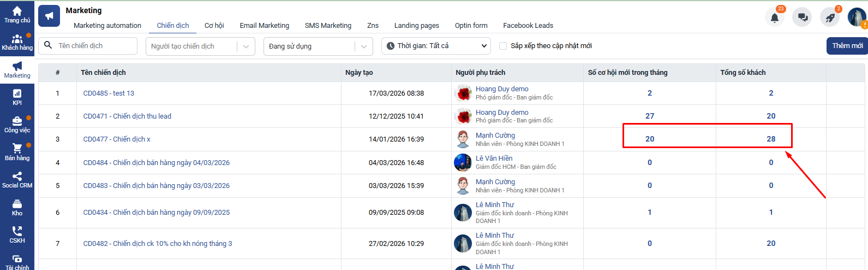Open Thời gian: Tất cả time filter

(x=435, y=46)
